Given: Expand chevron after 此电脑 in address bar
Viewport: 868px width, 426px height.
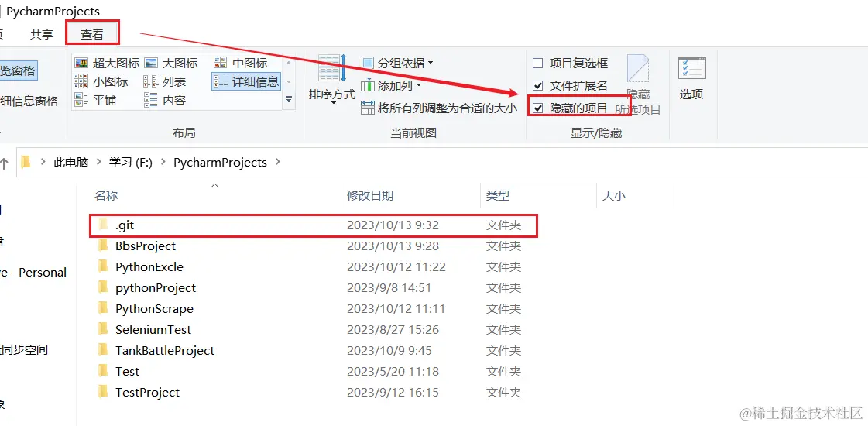Looking at the screenshot, I should [x=98, y=163].
